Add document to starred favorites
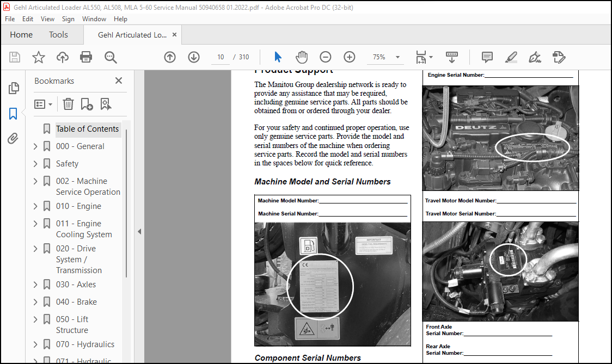612x364 pixels. (x=38, y=57)
